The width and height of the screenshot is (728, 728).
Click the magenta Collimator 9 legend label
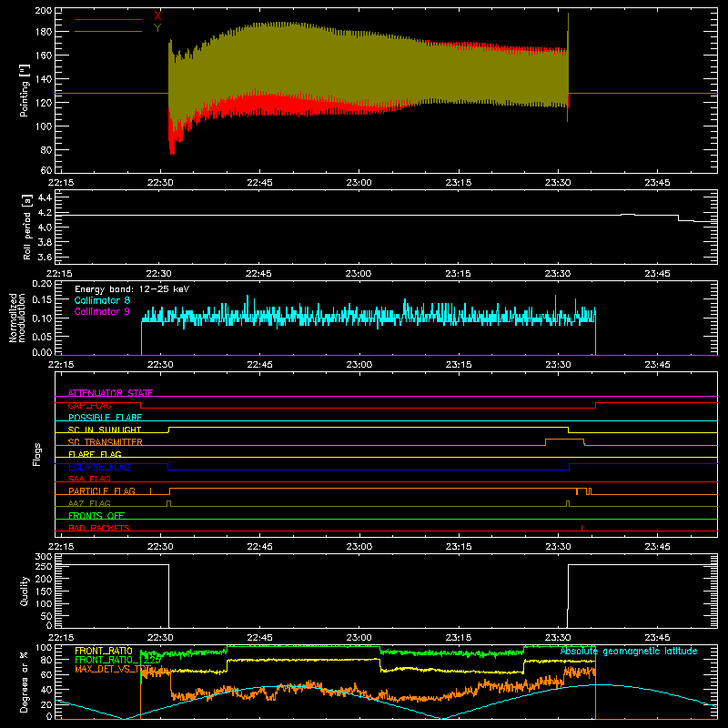point(102,311)
